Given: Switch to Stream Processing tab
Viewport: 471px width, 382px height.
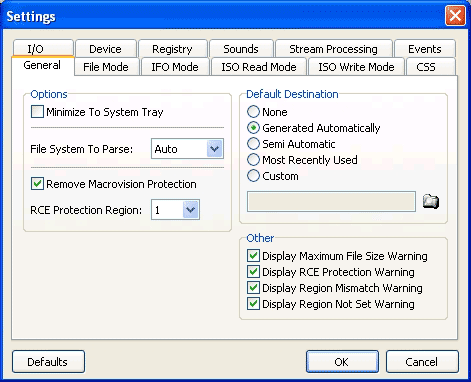Looking at the screenshot, I should [x=333, y=49].
